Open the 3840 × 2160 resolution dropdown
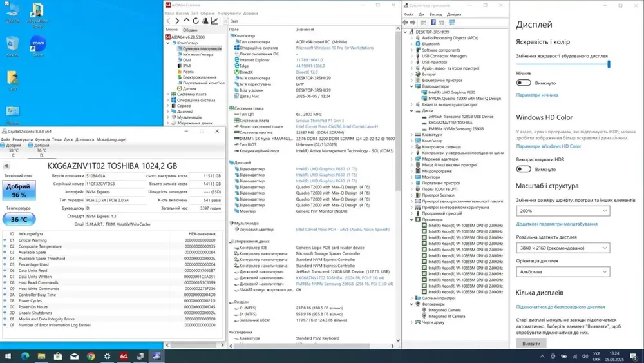 (562, 248)
